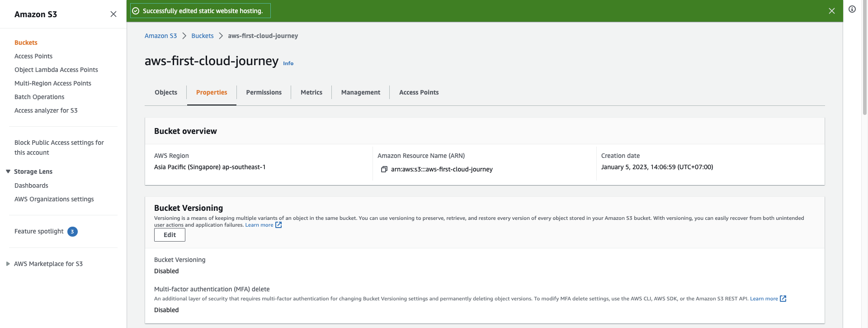The height and width of the screenshot is (328, 868).
Task: Open Block Public Access settings for this account
Action: [59, 147]
